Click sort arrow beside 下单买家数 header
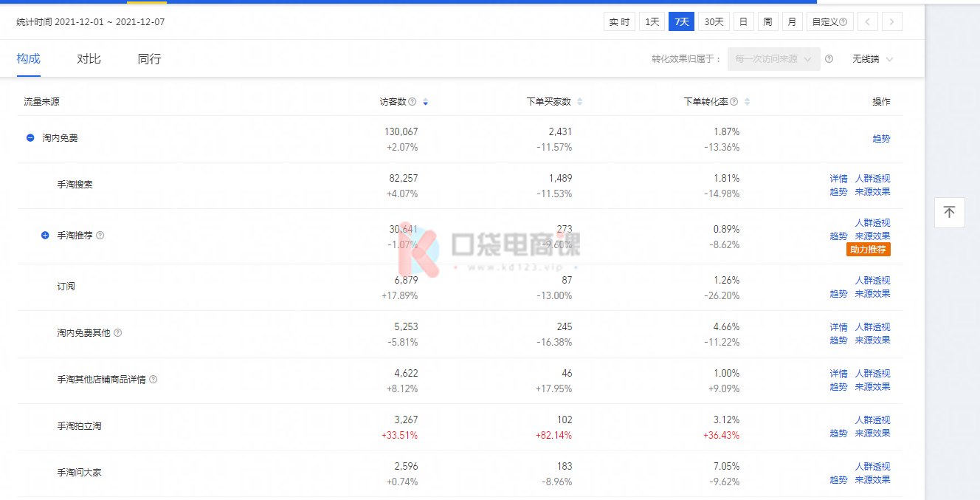The height and width of the screenshot is (500, 980). click(579, 102)
